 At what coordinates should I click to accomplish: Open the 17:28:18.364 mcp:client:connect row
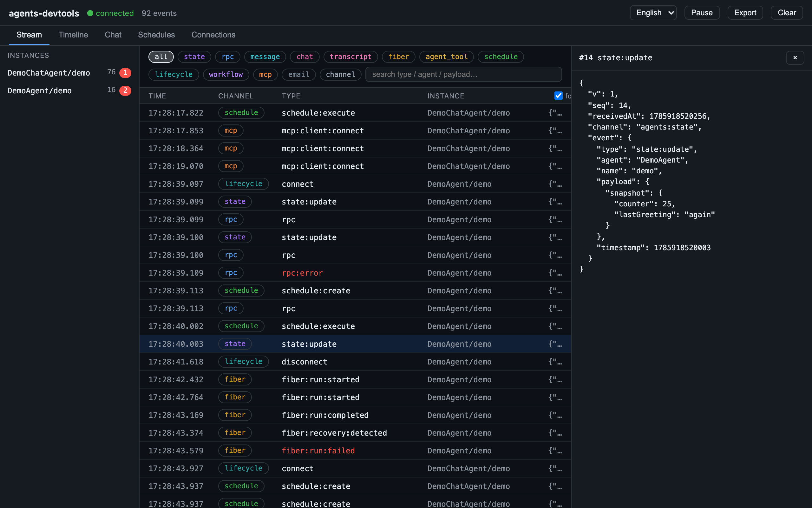(355, 149)
